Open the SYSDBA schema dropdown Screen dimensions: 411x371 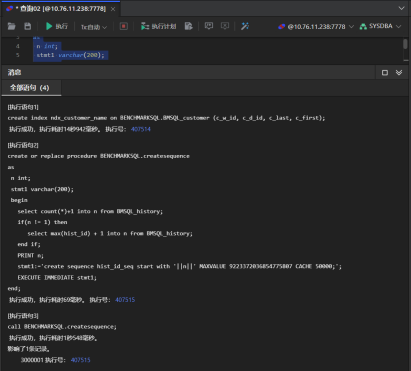(x=380, y=26)
